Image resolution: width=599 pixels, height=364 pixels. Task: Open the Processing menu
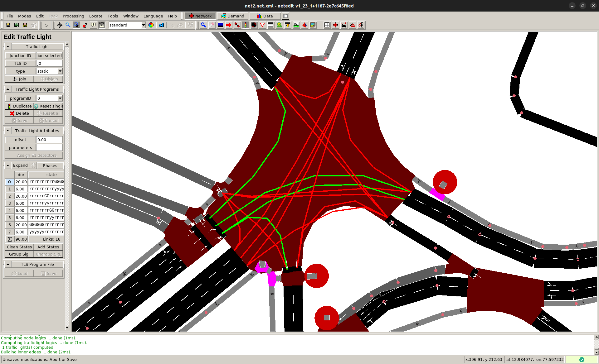tap(73, 16)
